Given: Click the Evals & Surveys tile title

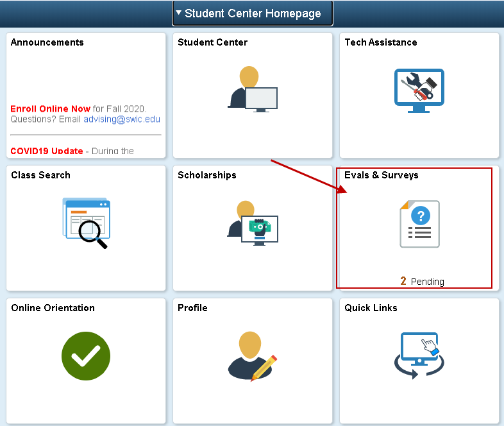Looking at the screenshot, I should (381, 175).
